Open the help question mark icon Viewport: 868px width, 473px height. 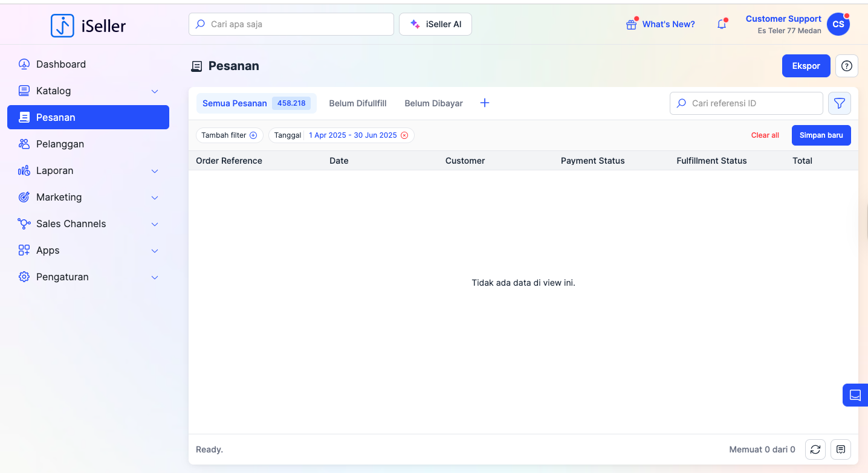(x=846, y=66)
